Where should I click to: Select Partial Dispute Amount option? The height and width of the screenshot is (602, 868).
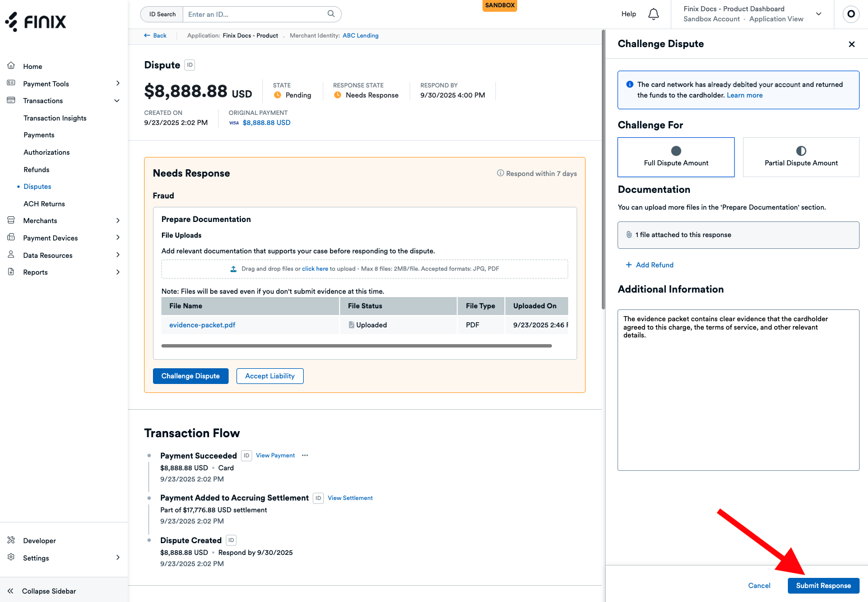click(x=801, y=157)
